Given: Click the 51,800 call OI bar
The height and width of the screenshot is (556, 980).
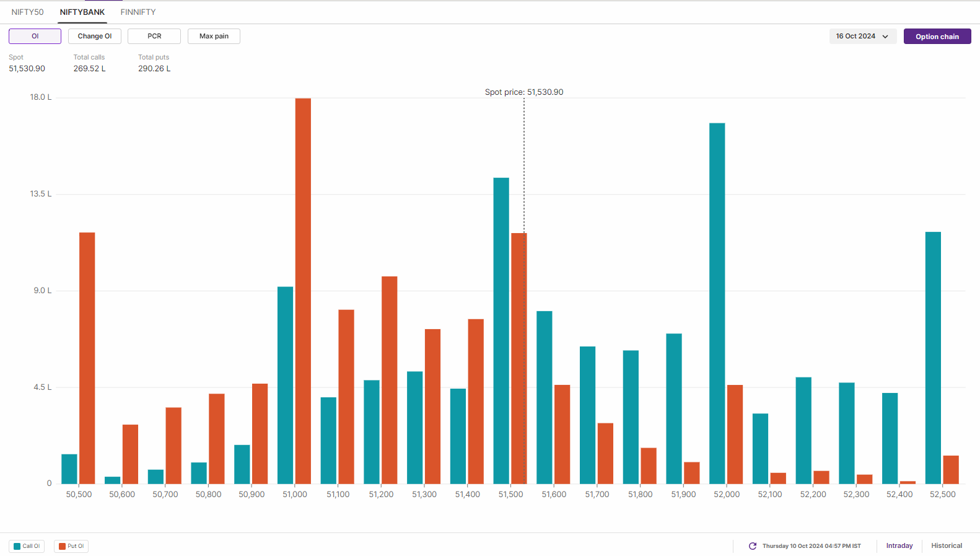Looking at the screenshot, I should pos(631,417).
